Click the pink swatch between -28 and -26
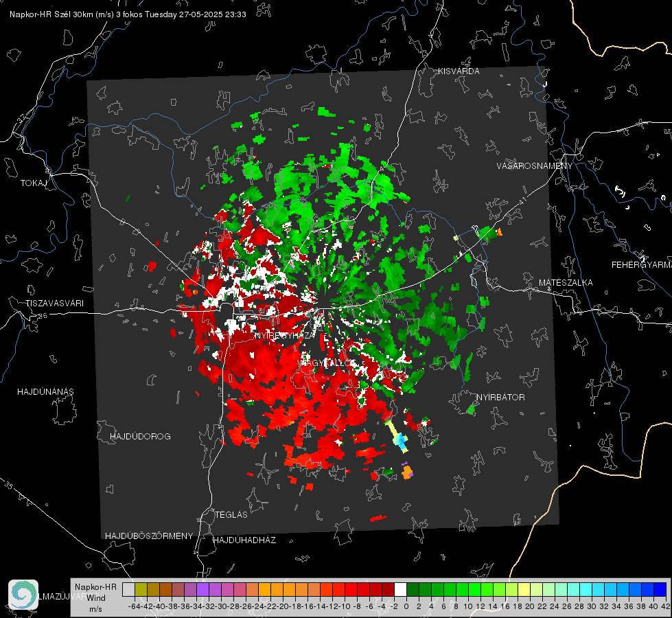672x618 pixels. click(240, 589)
